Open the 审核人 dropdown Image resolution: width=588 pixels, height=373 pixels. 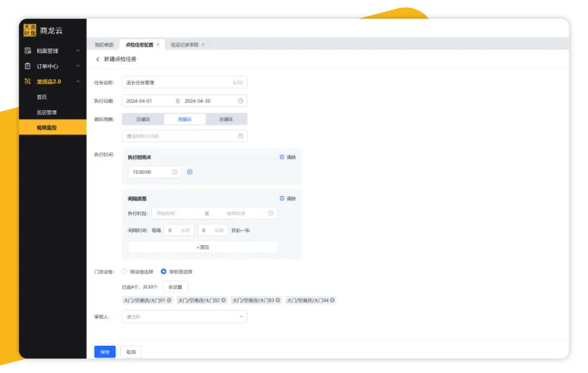185,316
